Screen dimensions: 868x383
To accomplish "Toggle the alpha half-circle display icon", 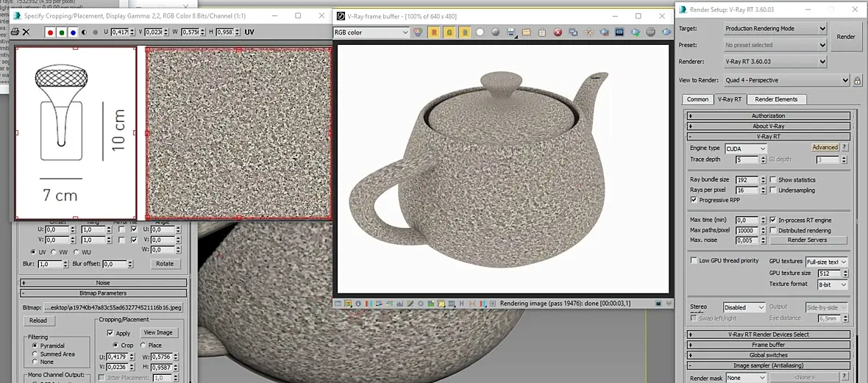I will (84, 32).
